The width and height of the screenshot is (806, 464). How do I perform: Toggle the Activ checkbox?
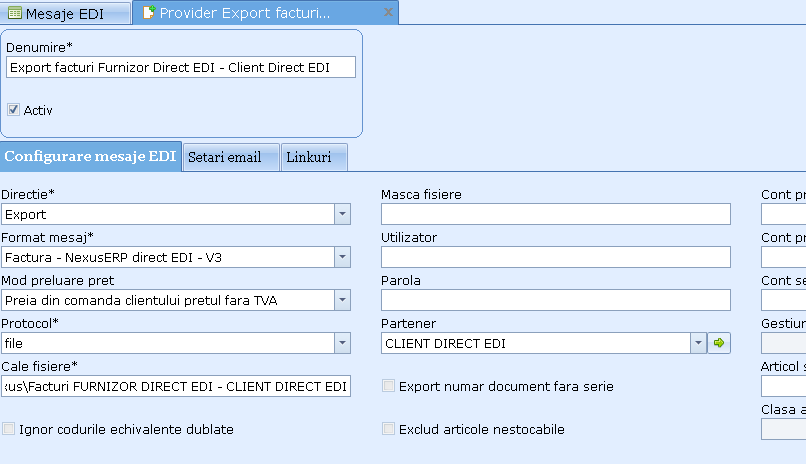14,110
